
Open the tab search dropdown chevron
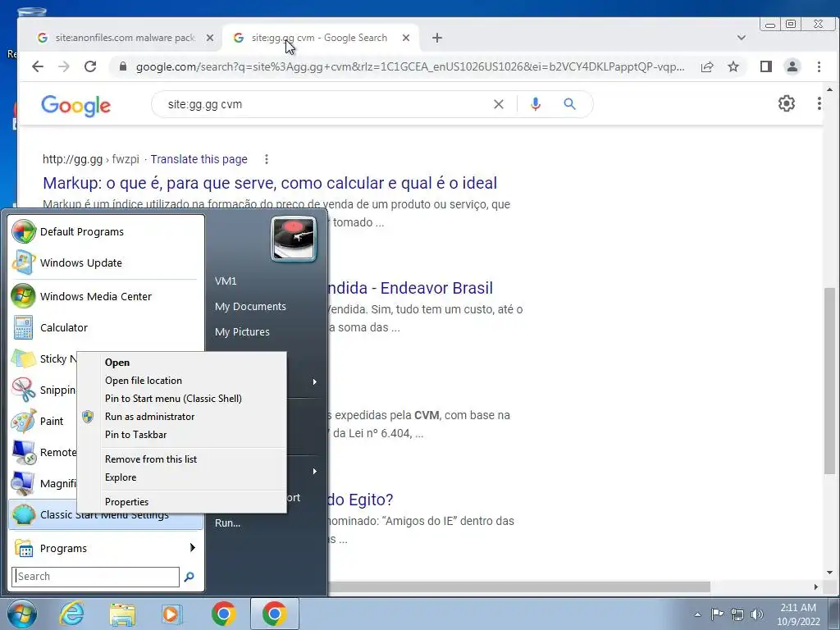pyautogui.click(x=742, y=38)
